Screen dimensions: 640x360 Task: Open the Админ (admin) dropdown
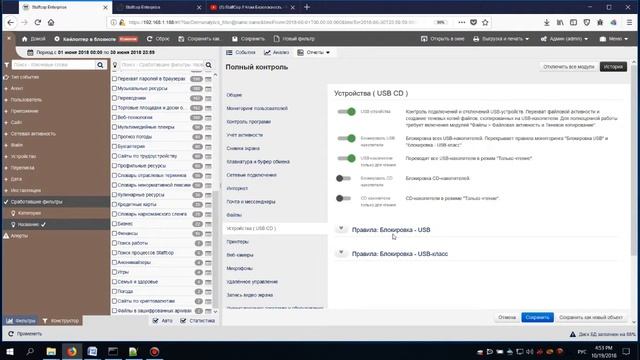tap(564, 39)
